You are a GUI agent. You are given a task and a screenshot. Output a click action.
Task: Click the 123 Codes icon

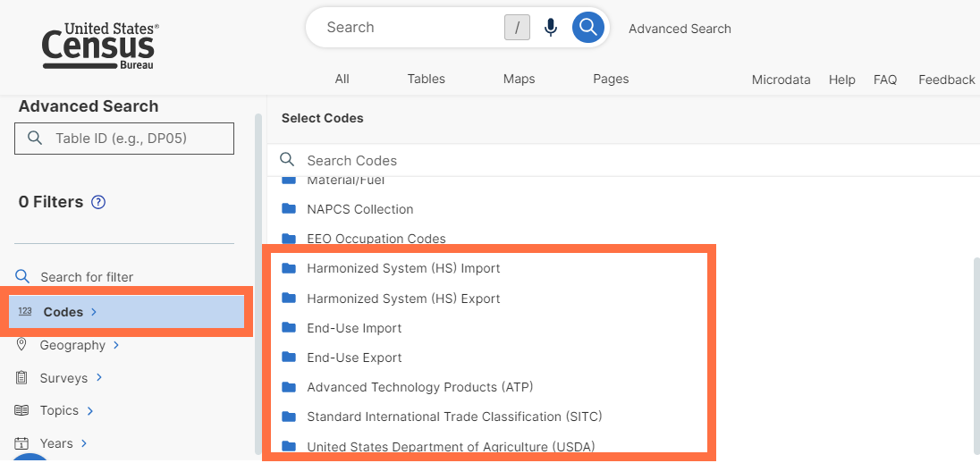tap(25, 311)
